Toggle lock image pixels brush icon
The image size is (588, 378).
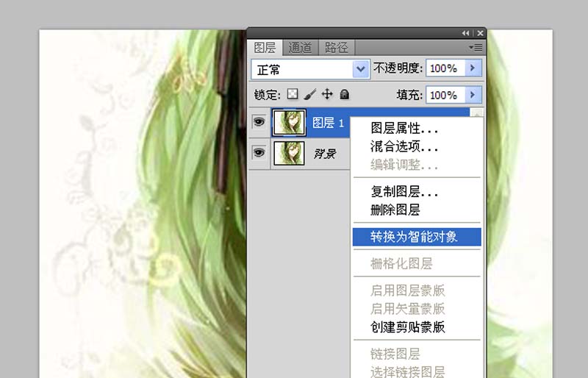[309, 94]
